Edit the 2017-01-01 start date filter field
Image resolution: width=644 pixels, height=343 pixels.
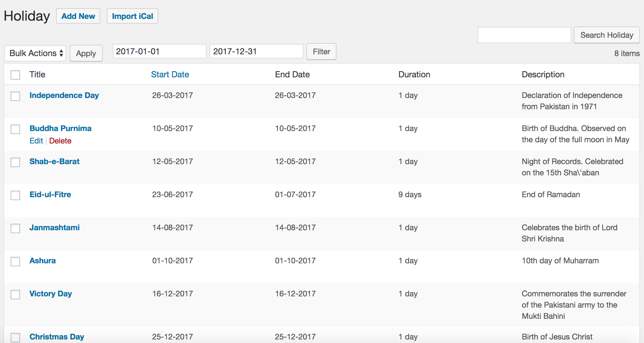pos(159,51)
